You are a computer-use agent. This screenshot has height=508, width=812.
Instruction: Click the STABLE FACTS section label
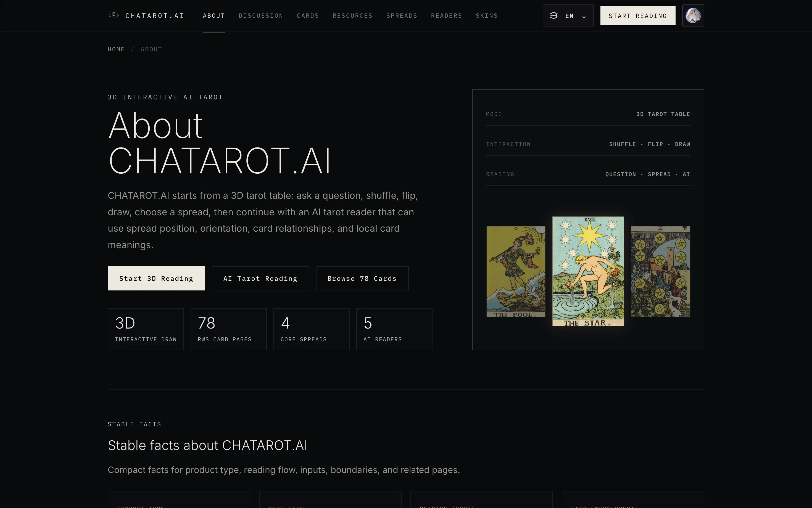(135, 424)
